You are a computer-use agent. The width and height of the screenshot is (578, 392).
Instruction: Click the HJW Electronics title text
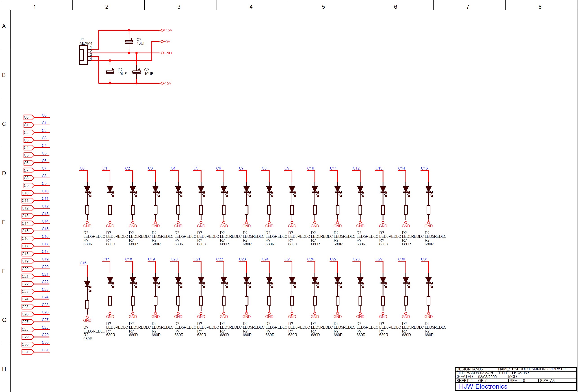pyautogui.click(x=483, y=386)
